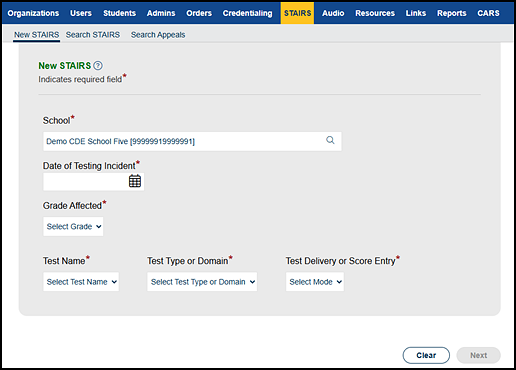The height and width of the screenshot is (370, 516).
Task: Expand Select Test Type or Domain dropdown
Action: click(202, 282)
